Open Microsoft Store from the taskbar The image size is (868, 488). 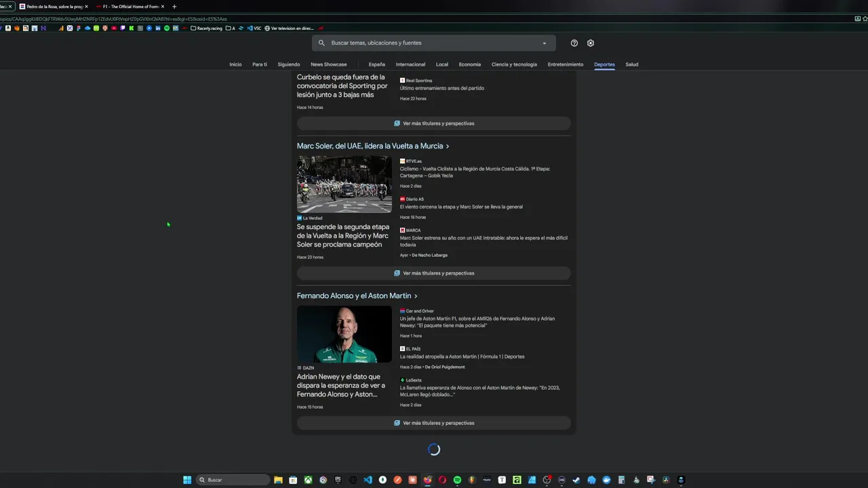(293, 480)
